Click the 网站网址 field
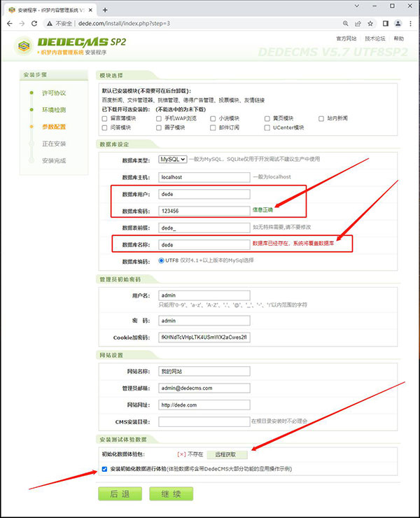The width and height of the screenshot is (420, 518). [x=204, y=405]
